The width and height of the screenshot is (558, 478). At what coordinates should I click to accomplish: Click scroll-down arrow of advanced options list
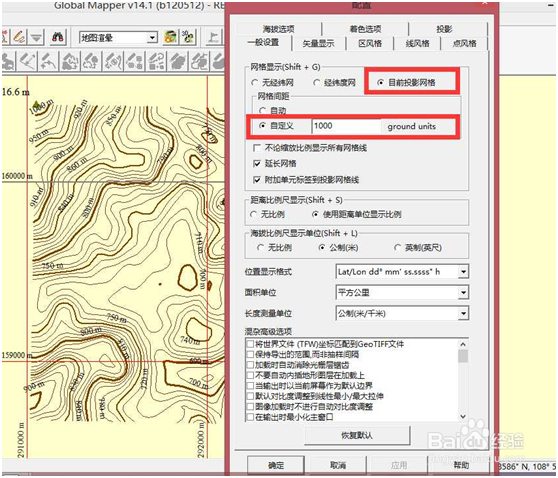click(463, 416)
